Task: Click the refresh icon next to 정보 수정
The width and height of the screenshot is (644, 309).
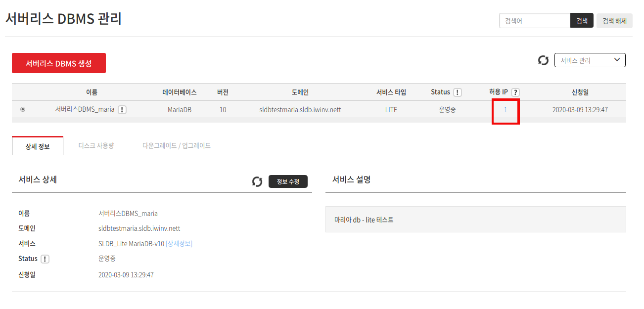Action: click(x=257, y=181)
